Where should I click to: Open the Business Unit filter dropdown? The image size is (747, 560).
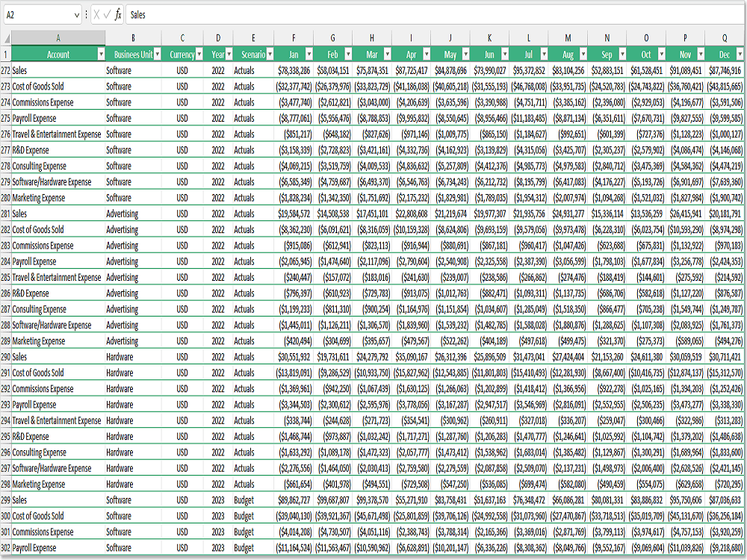[158, 55]
